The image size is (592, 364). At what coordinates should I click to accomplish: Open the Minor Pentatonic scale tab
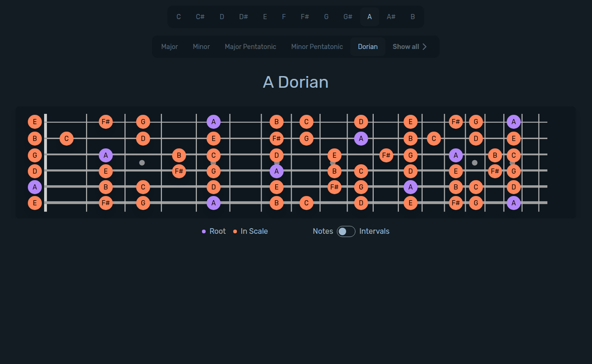(317, 46)
